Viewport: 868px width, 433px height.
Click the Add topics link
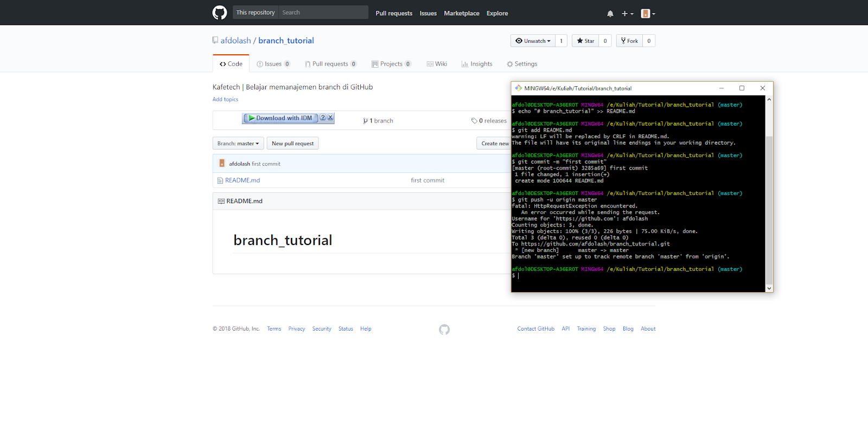pyautogui.click(x=225, y=99)
